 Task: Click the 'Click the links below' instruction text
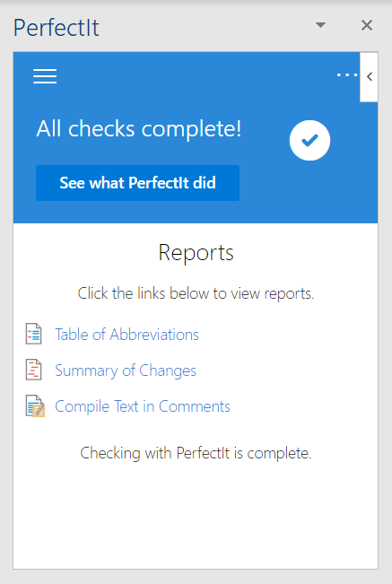[196, 293]
